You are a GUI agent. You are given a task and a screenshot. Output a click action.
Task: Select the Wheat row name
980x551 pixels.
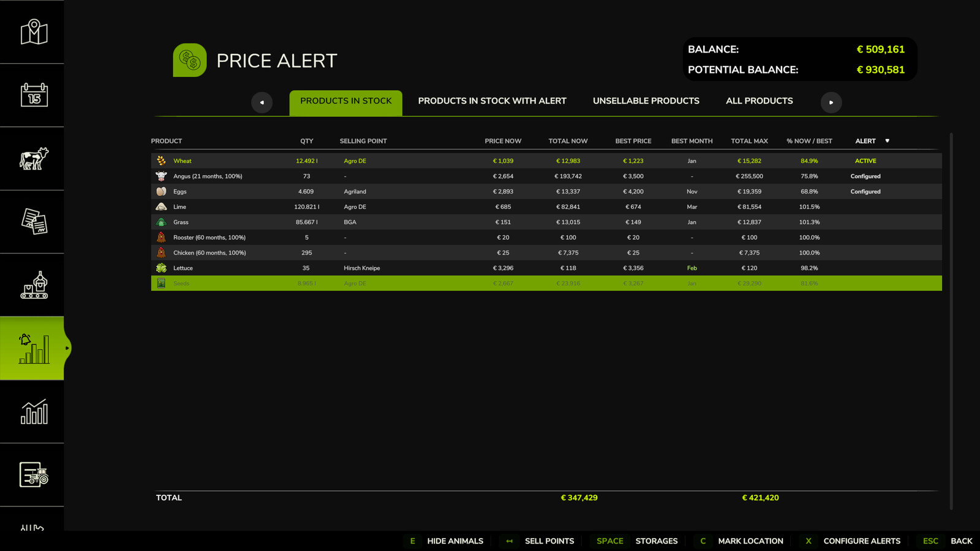[x=183, y=161]
